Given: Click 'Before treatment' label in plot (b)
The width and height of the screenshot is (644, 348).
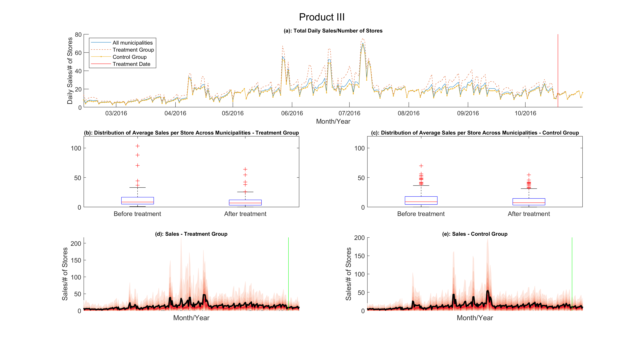Looking at the screenshot, I should (x=137, y=214).
